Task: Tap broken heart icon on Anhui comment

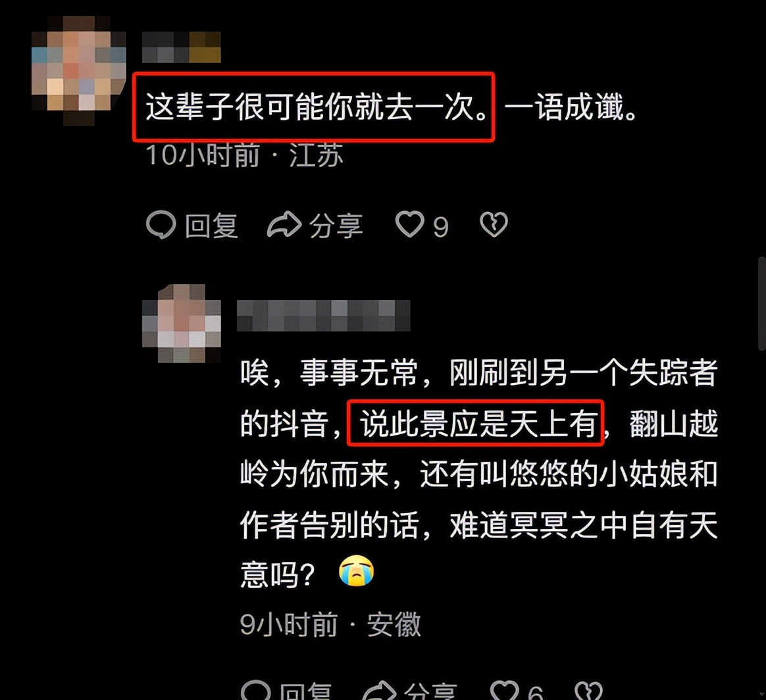Action: pyautogui.click(x=588, y=690)
